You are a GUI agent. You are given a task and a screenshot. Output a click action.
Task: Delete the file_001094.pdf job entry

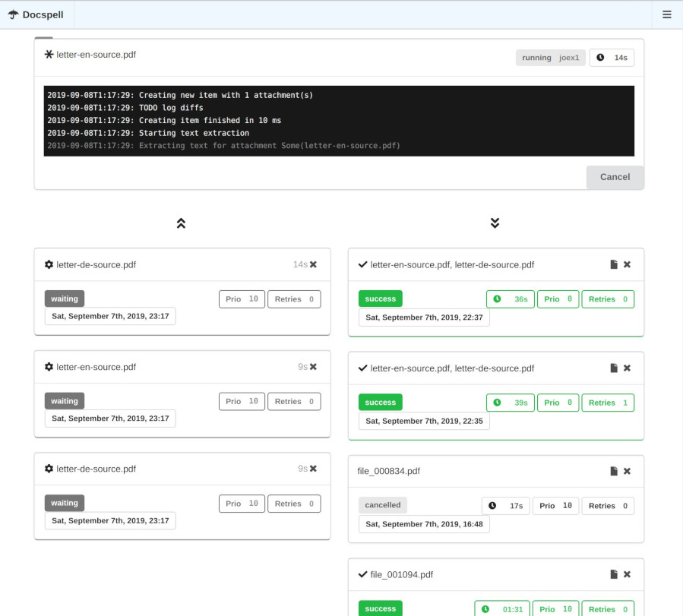pos(627,575)
